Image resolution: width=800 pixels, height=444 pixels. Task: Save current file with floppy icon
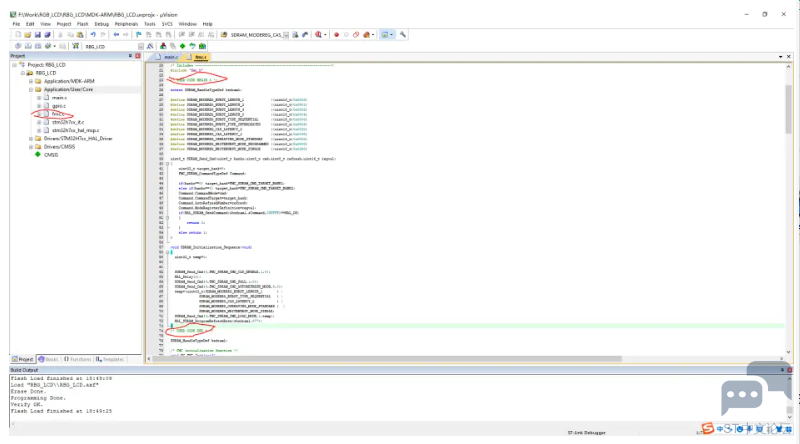tap(37, 35)
